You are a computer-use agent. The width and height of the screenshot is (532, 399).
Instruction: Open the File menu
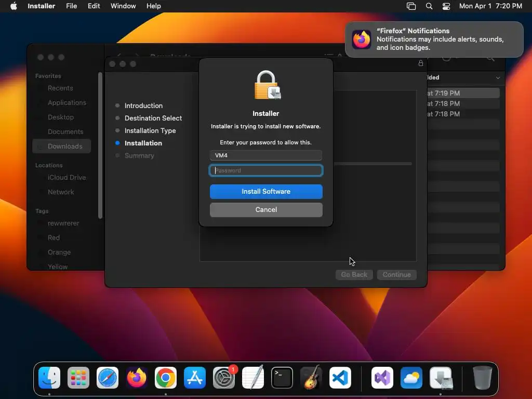point(71,6)
